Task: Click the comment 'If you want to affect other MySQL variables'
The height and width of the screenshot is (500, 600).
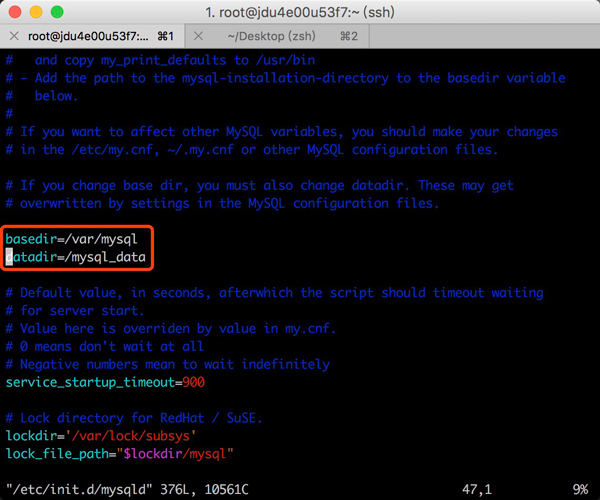Action: (282, 132)
